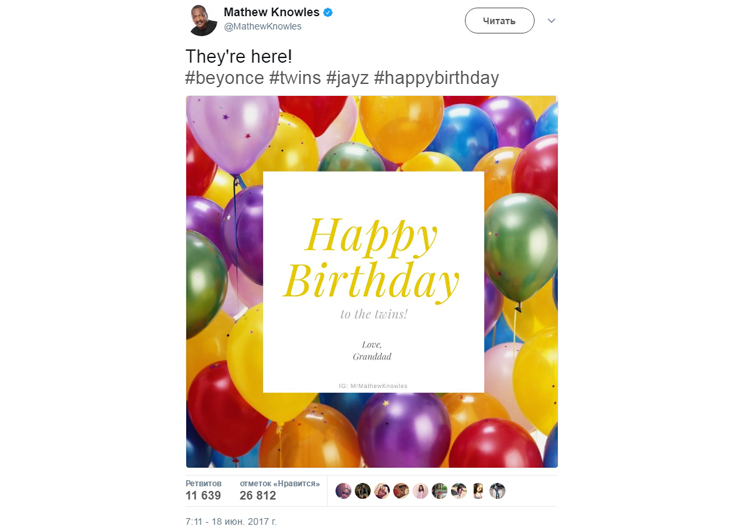This screenshot has width=750, height=530.
Task: Click Mathew Knowles profile avatar
Action: click(x=202, y=19)
